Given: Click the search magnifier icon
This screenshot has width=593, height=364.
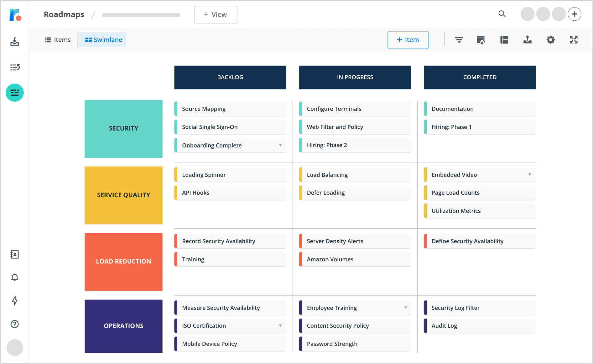Looking at the screenshot, I should pyautogui.click(x=502, y=14).
